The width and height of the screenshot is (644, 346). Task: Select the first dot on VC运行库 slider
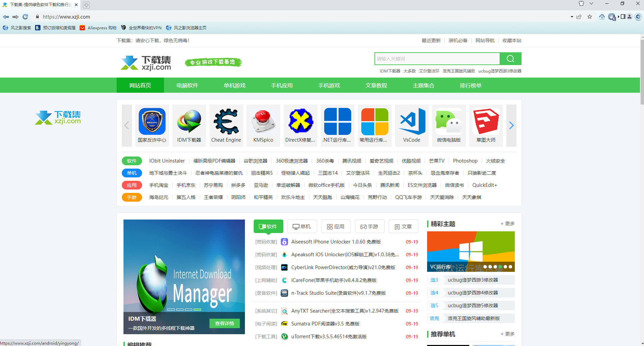[485, 267]
